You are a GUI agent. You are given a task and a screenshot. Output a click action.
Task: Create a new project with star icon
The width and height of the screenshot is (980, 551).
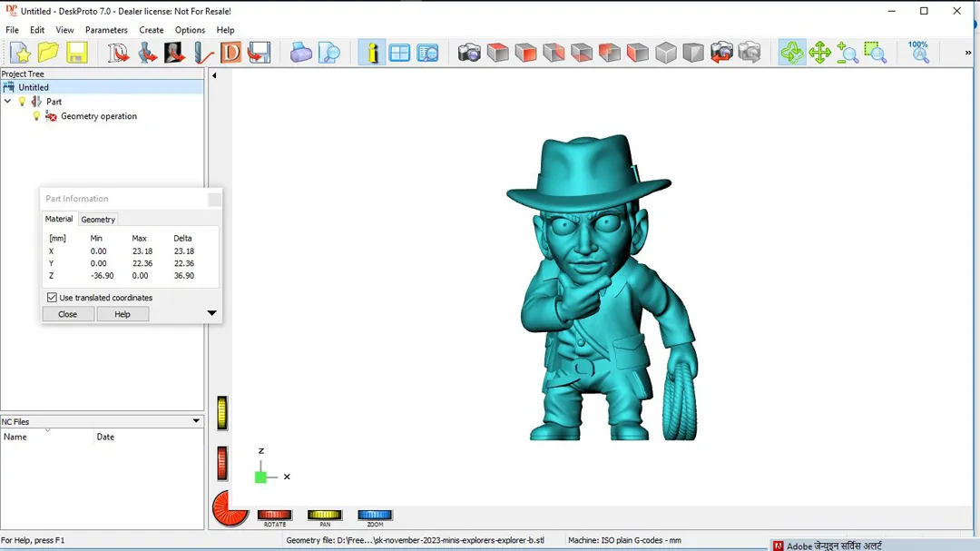(x=20, y=53)
